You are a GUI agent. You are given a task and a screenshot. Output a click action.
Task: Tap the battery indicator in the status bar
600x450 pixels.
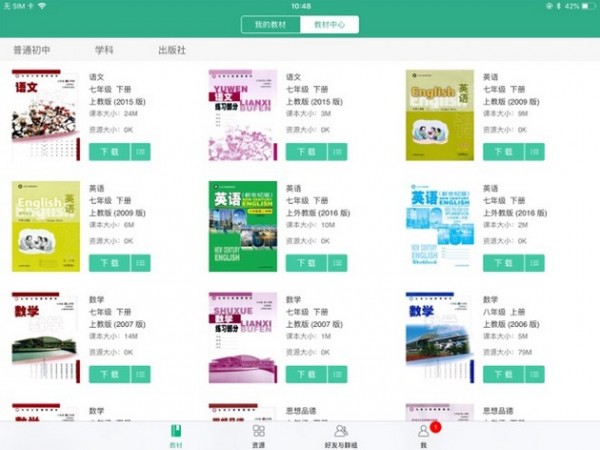[584, 6]
